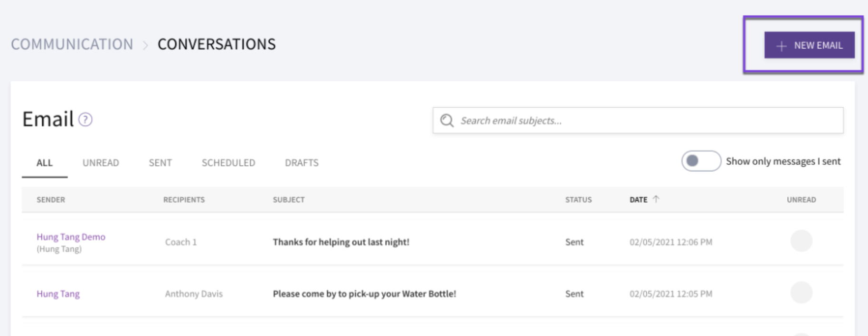The image size is (868, 336).
Task: Open the Email help question mark icon
Action: pyautogui.click(x=85, y=120)
